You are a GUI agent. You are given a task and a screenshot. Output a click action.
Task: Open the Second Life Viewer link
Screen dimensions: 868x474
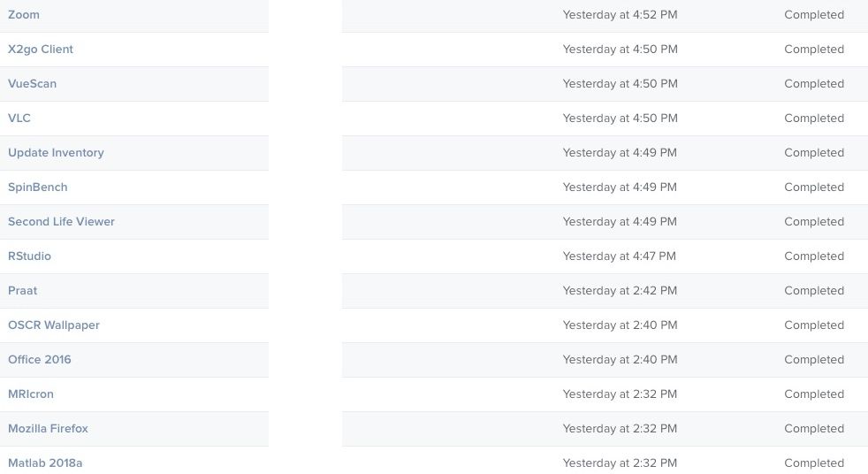click(x=62, y=221)
